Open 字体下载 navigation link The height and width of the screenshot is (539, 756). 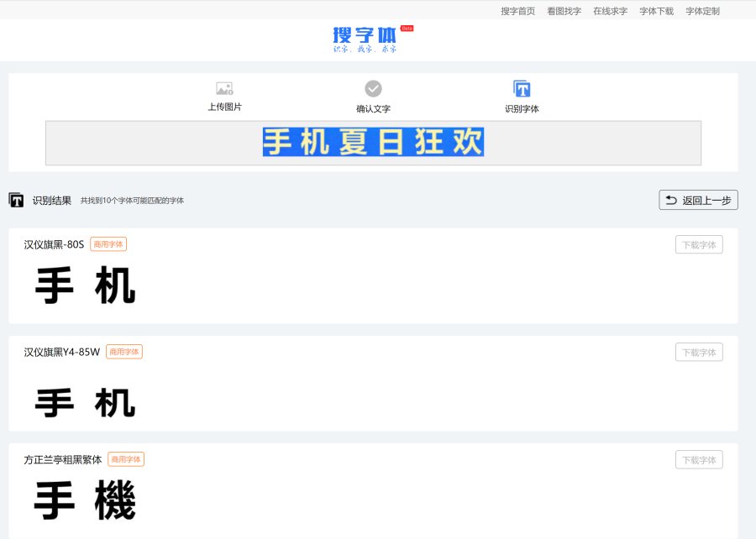(656, 11)
